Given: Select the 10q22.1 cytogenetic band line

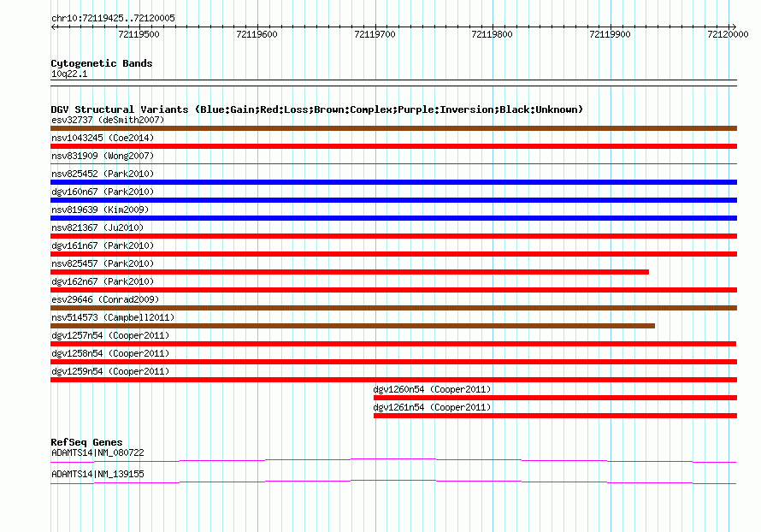Looking at the screenshot, I should click(393, 83).
